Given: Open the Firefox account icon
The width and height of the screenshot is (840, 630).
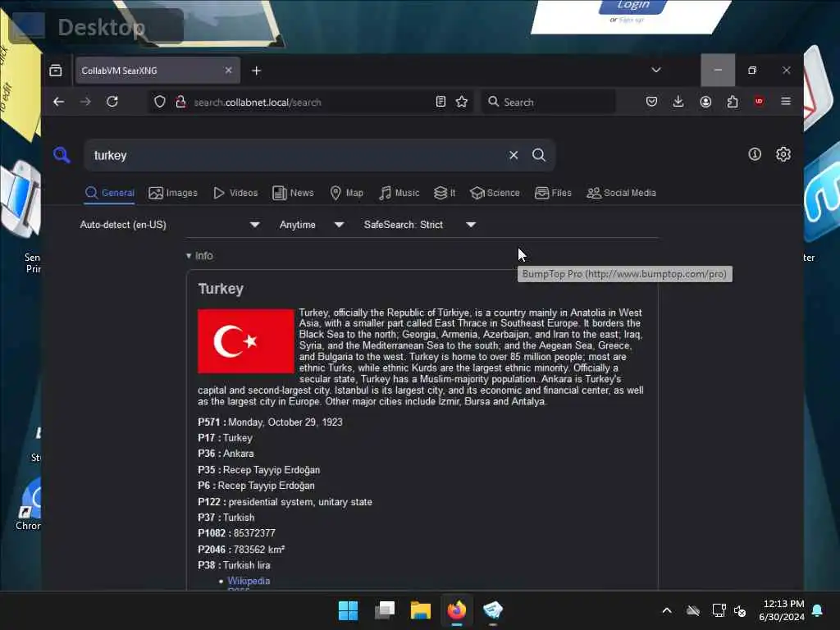Looking at the screenshot, I should pyautogui.click(x=705, y=102).
